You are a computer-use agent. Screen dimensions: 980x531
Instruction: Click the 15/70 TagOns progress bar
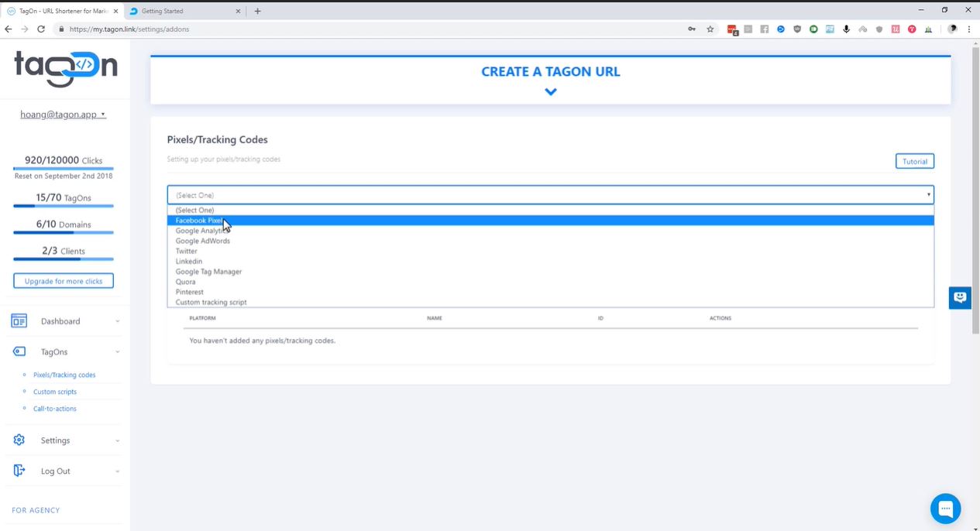point(64,206)
